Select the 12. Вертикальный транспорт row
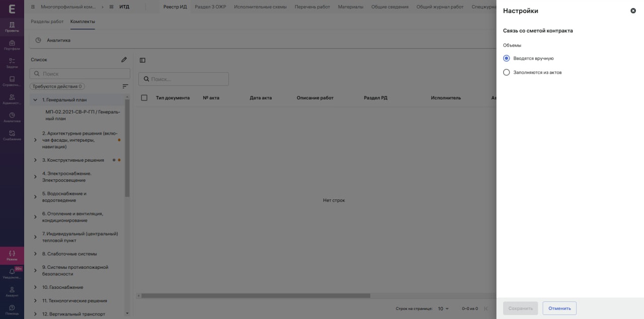This screenshot has height=319, width=644. tap(77, 314)
